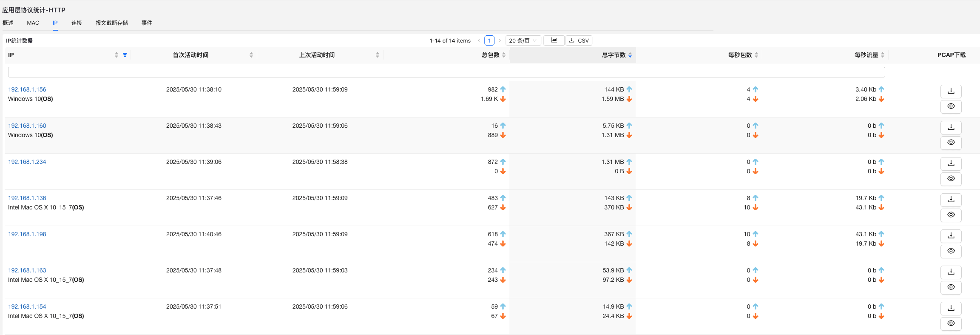Open the chart view button
Screen dimensions: 980x335
pyautogui.click(x=554, y=40)
